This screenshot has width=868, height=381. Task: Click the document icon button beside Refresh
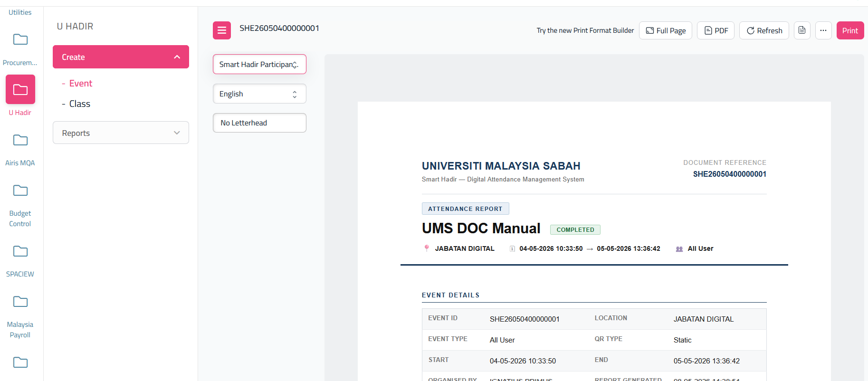coord(802,30)
